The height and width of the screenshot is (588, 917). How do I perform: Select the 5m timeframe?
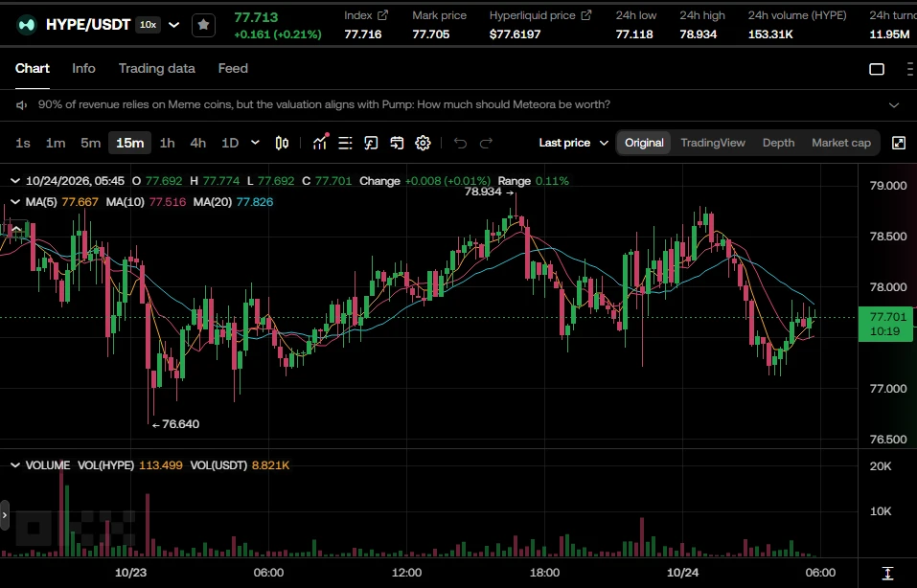pos(91,144)
